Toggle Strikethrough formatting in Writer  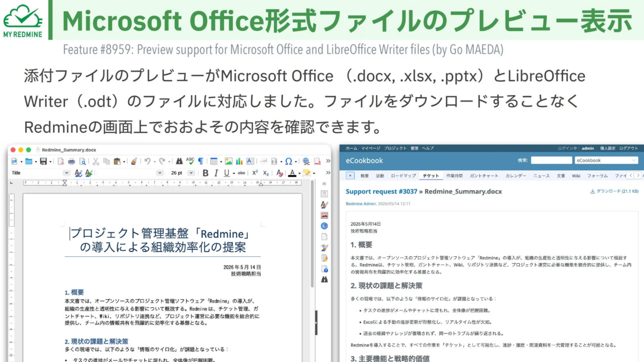click(x=241, y=173)
